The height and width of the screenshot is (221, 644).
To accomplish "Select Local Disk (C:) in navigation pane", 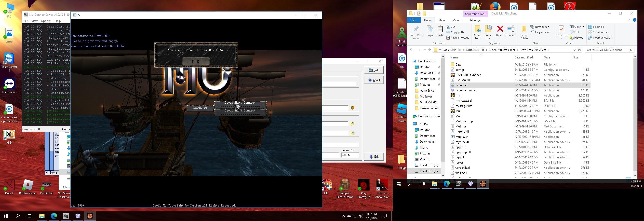I will (429, 165).
